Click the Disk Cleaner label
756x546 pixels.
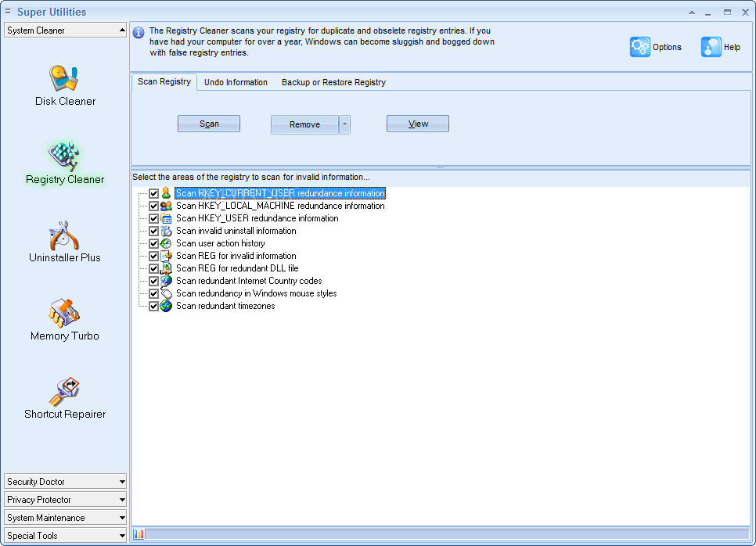65,101
